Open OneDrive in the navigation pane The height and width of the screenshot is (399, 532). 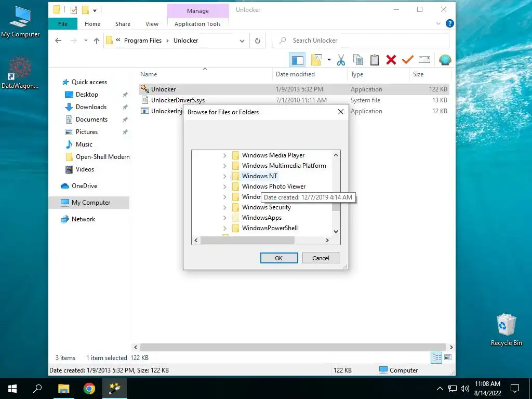(x=84, y=186)
